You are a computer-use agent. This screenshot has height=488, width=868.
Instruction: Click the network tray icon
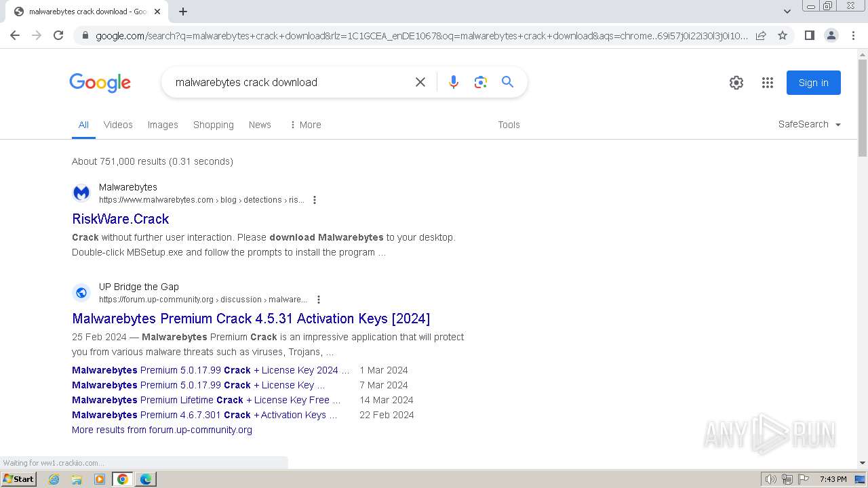coord(787,479)
